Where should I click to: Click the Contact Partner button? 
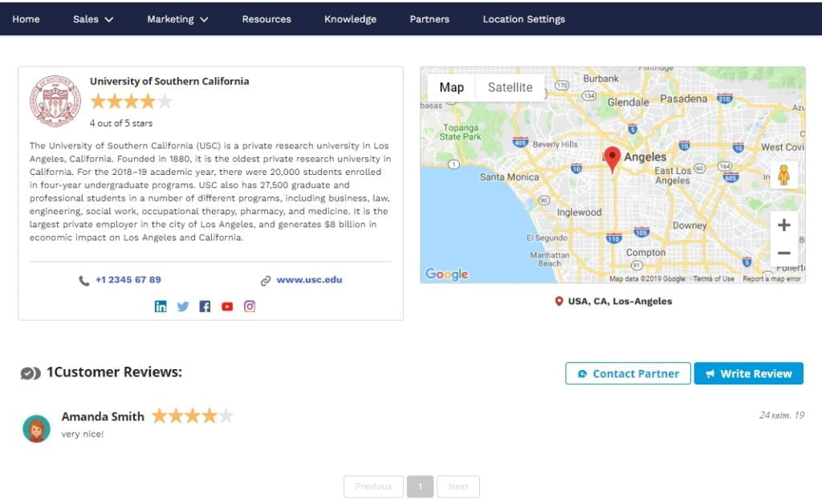coord(628,373)
